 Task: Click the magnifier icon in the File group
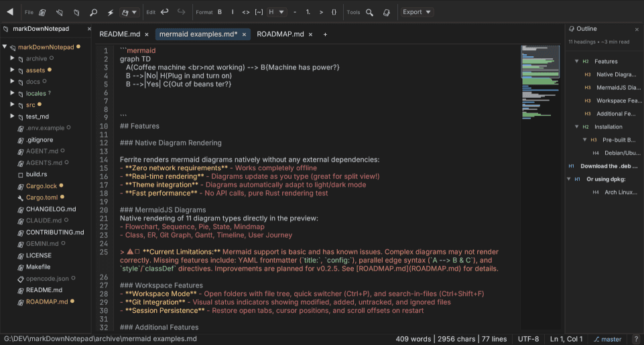click(93, 12)
